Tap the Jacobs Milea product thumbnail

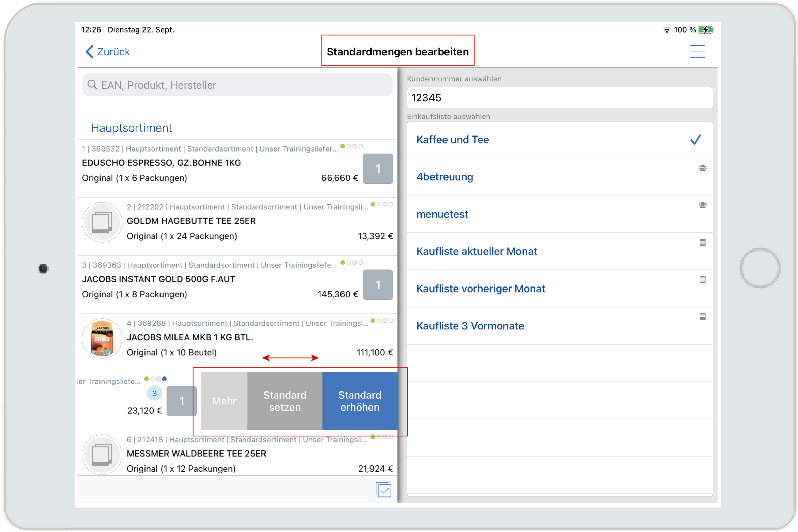tap(102, 339)
